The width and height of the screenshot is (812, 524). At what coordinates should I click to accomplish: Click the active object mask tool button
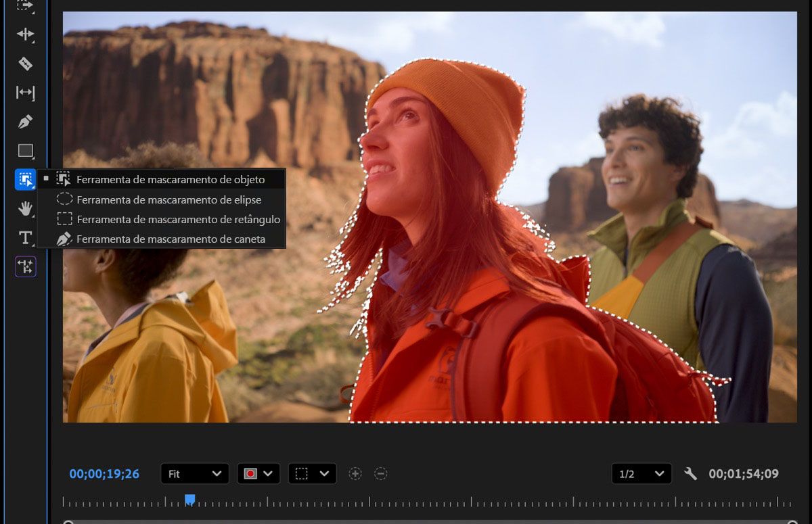pyautogui.click(x=25, y=179)
